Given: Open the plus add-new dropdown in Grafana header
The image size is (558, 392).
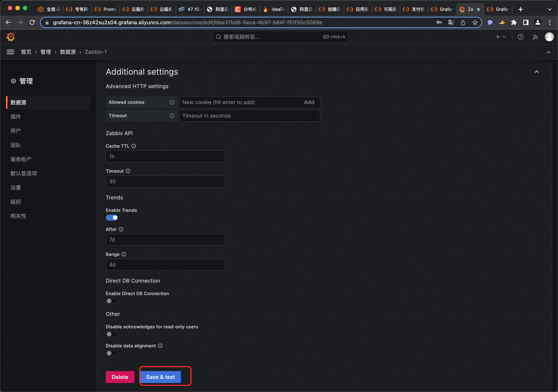Looking at the screenshot, I should point(500,37).
